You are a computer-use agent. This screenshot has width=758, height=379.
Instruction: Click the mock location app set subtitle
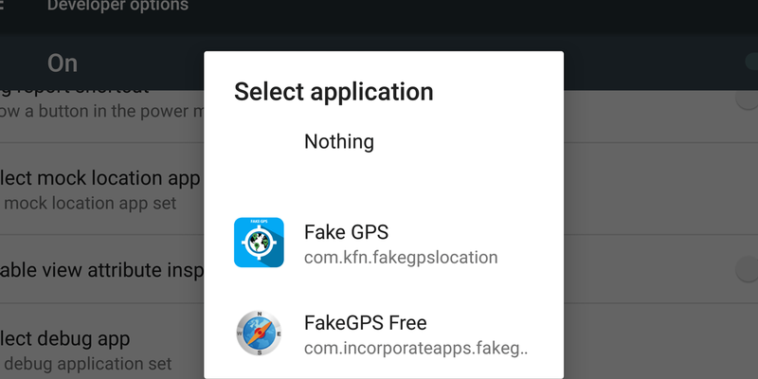(90, 203)
